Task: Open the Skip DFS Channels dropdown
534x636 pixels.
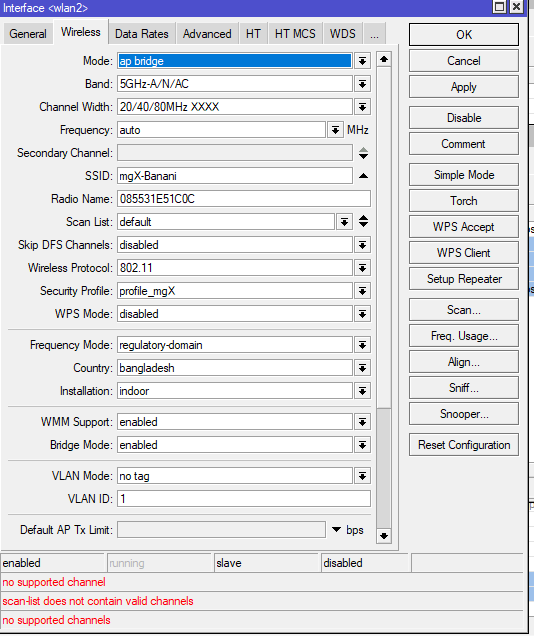Action: tap(362, 245)
